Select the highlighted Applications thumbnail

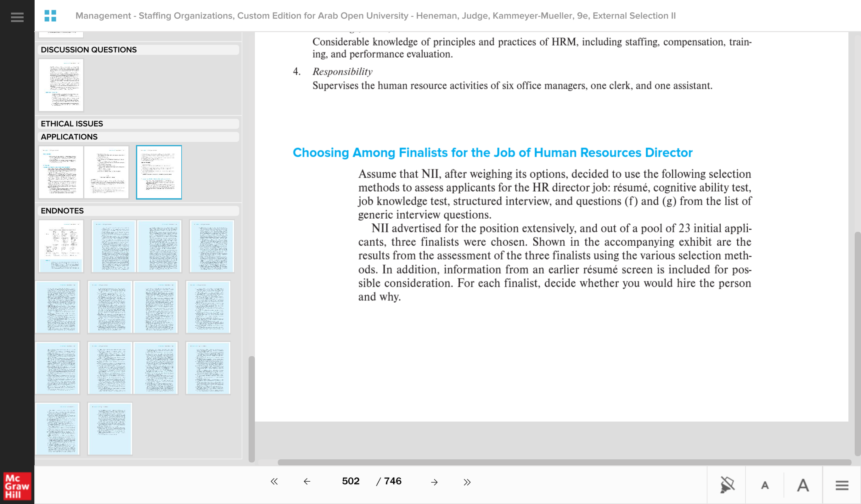click(159, 172)
